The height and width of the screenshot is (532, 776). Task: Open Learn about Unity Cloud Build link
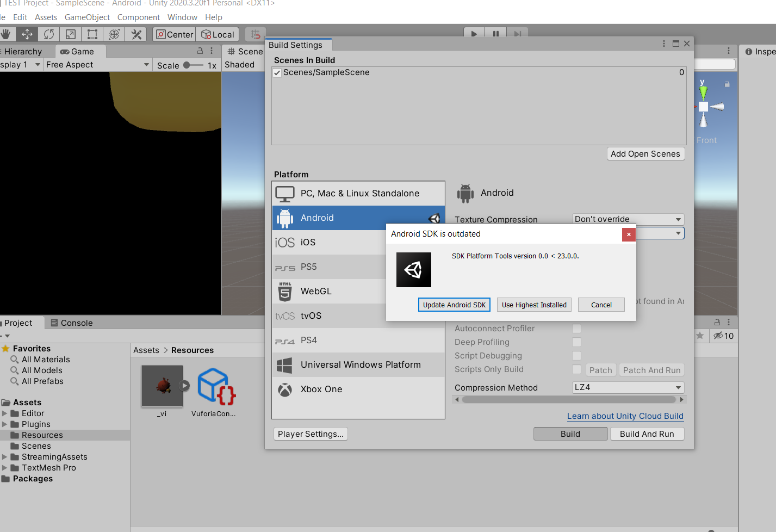click(x=625, y=416)
